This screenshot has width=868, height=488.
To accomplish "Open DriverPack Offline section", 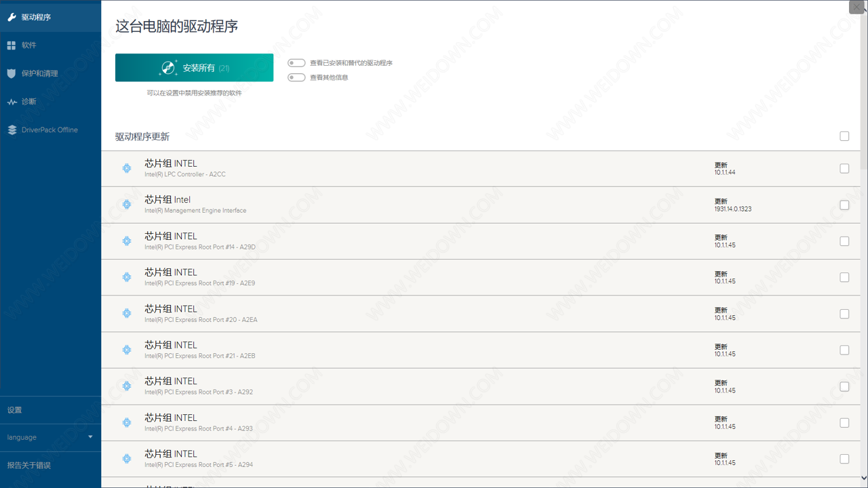I will (x=50, y=130).
